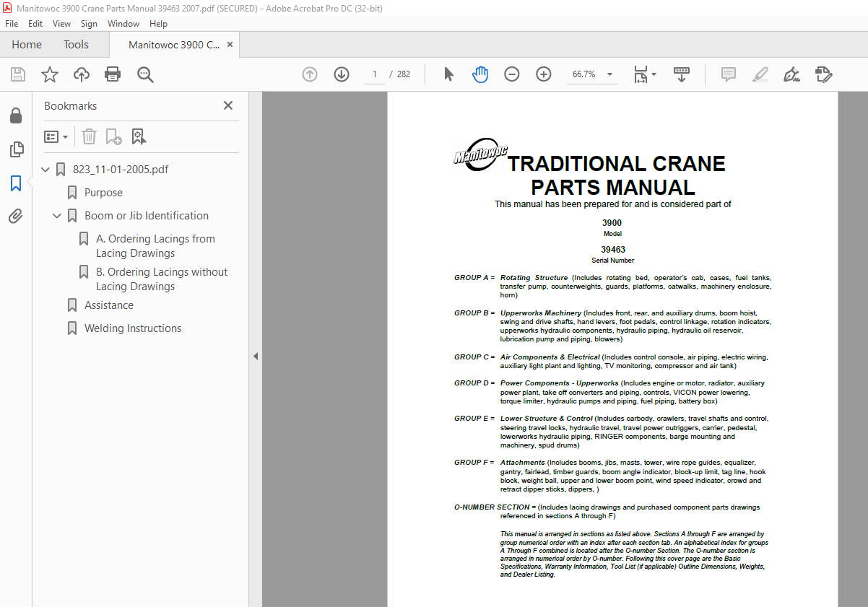Open the Window menu

tap(123, 24)
